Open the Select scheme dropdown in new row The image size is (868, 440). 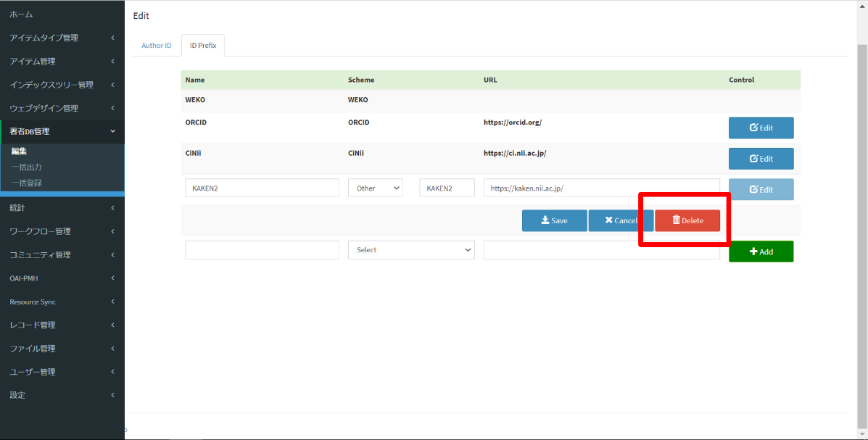(411, 250)
